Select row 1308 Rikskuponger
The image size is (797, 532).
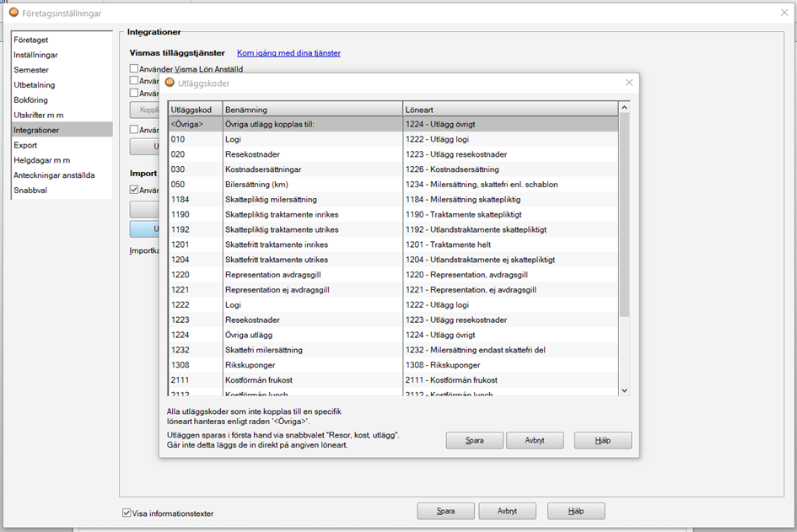[x=393, y=365]
